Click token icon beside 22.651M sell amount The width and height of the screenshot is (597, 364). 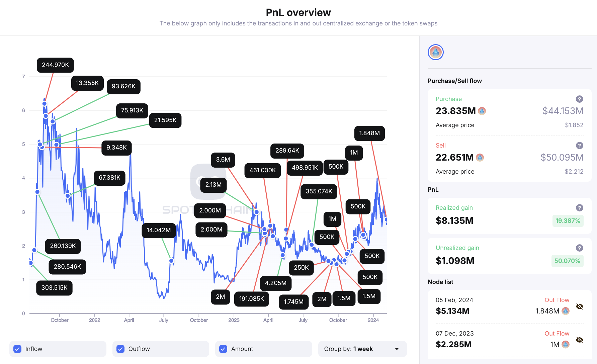(480, 157)
